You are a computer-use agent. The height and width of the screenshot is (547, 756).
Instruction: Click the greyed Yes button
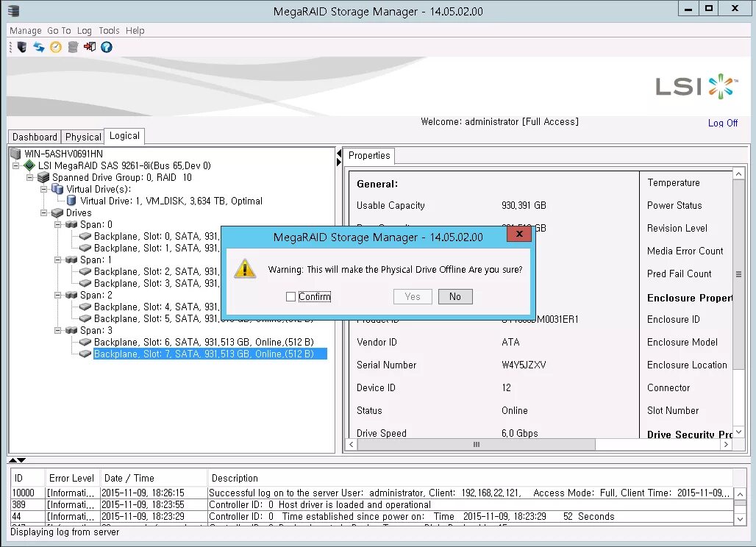[x=413, y=296]
